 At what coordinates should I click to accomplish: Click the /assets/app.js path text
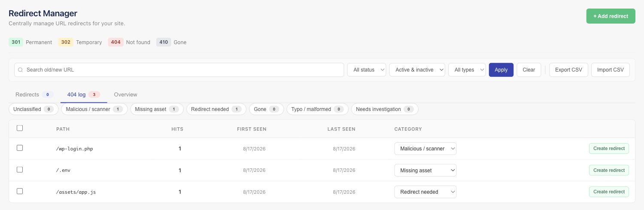click(76, 192)
